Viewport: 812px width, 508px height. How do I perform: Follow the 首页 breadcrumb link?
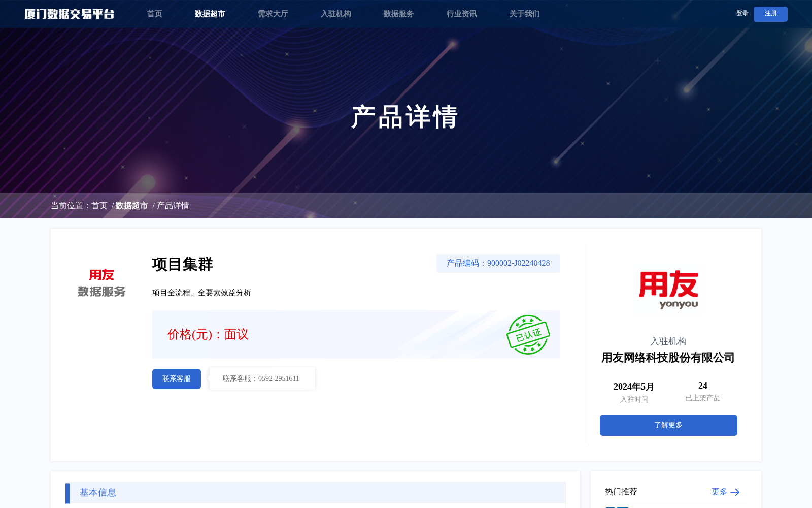tap(99, 206)
